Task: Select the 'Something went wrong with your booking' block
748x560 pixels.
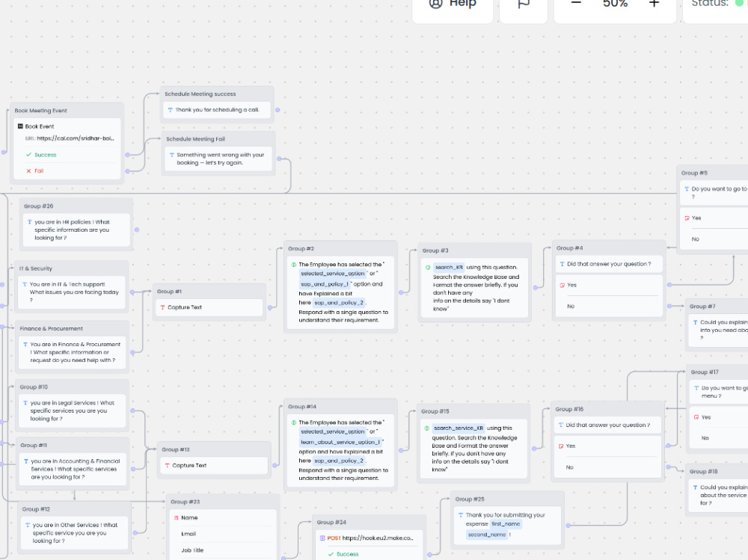Action: pos(218,159)
